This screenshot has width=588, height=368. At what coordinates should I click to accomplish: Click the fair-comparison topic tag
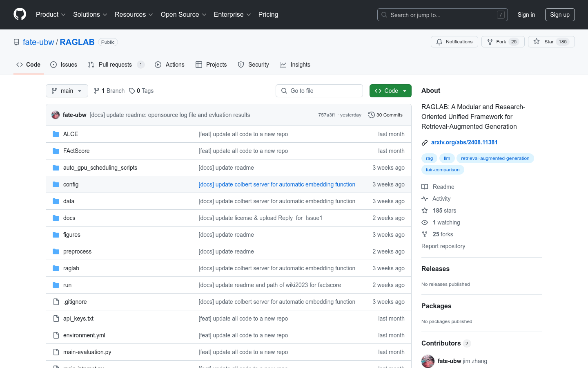point(443,170)
